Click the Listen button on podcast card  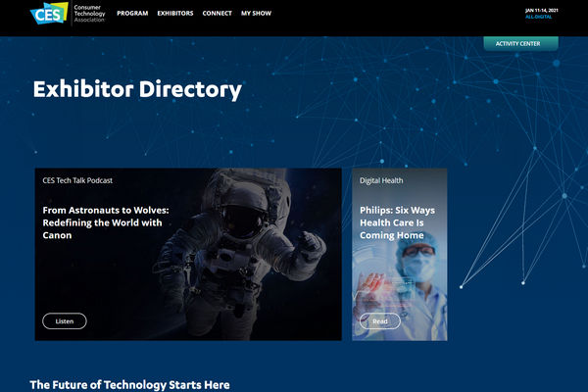tap(65, 321)
